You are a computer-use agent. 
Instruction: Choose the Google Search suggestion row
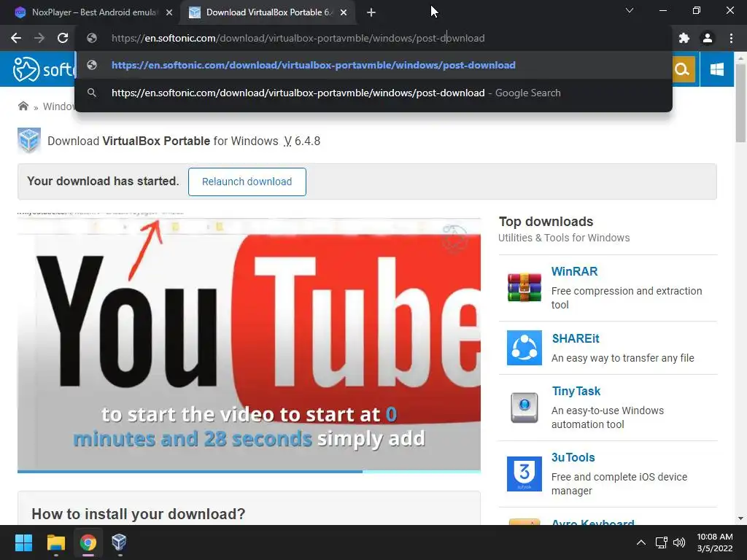coord(373,93)
